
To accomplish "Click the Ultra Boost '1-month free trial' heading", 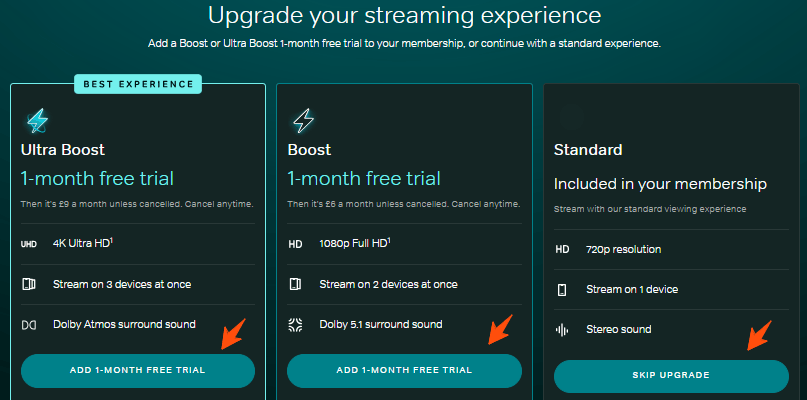I will [97, 179].
